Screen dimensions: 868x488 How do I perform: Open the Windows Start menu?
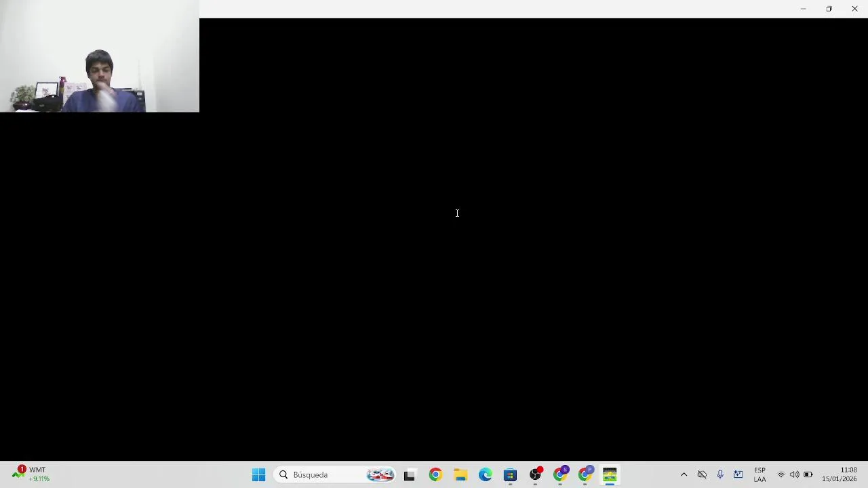click(x=258, y=475)
